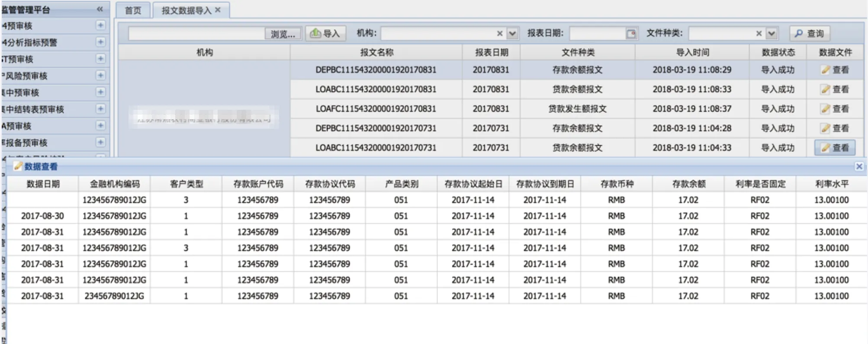Open 查看 for DEPBC file dated 20170831
Viewport: 868px width, 344px height.
coord(835,70)
